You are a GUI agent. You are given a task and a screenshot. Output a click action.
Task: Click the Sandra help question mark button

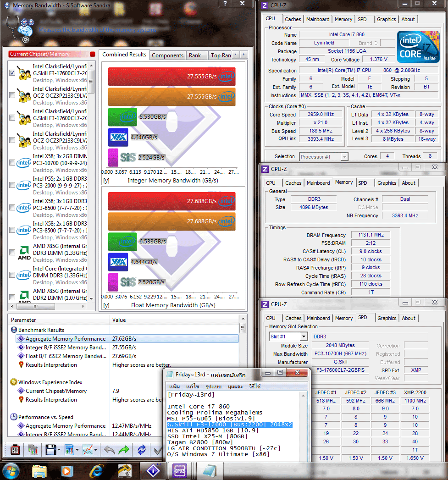[226, 3]
